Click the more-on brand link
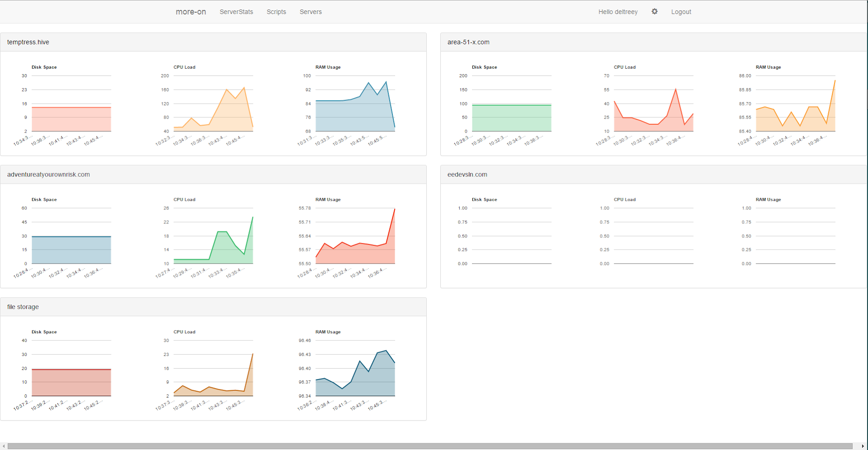 191,12
